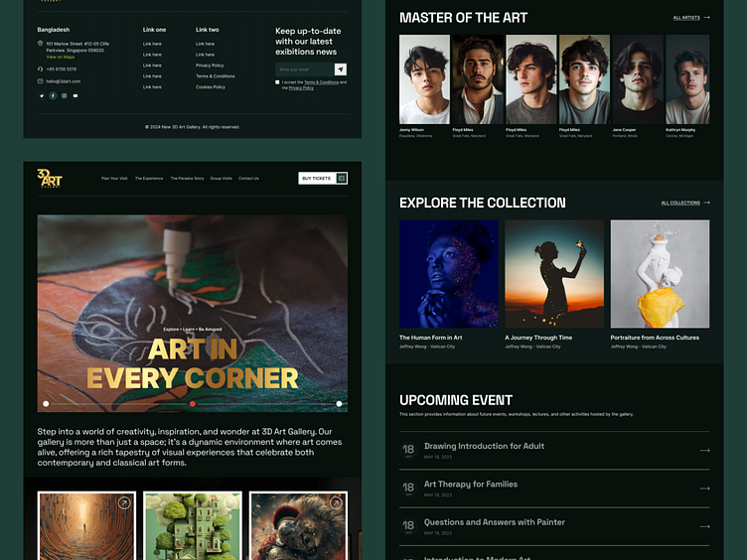Click the Twitter icon in the footer

pos(42,95)
